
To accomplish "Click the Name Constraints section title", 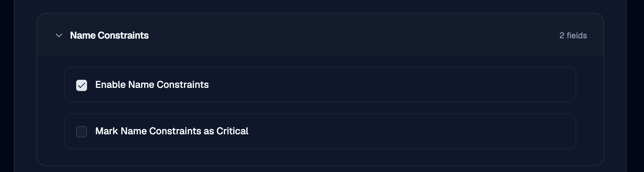I will pos(109,36).
